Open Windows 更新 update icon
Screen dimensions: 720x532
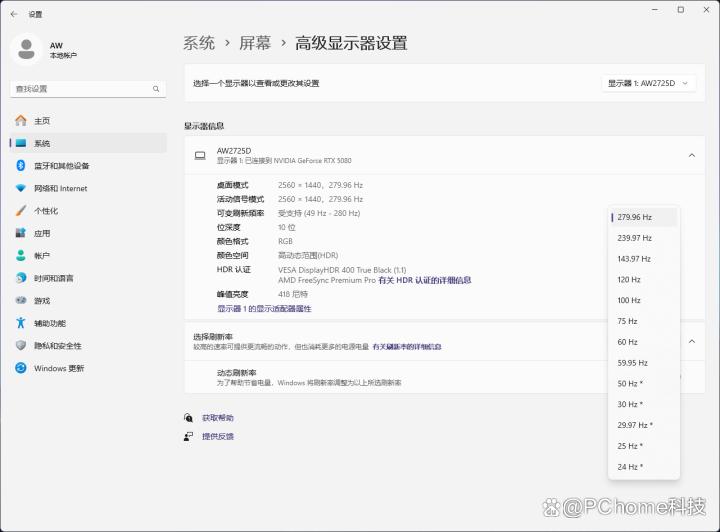point(20,368)
